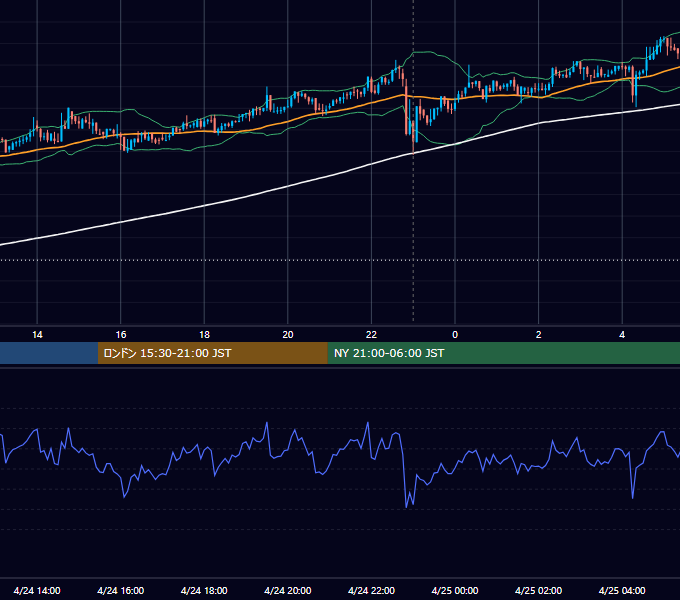Click the 20 hour label on price chart axis

(x=288, y=335)
